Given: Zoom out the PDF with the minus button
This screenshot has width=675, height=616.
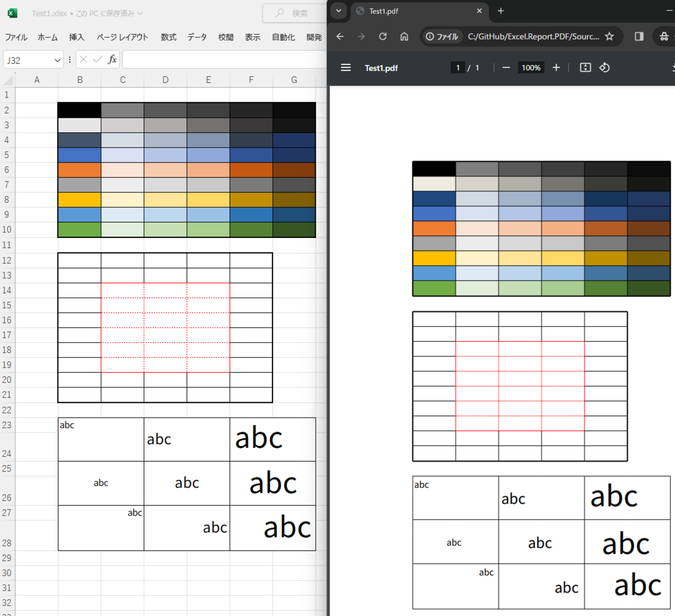Looking at the screenshot, I should point(506,68).
